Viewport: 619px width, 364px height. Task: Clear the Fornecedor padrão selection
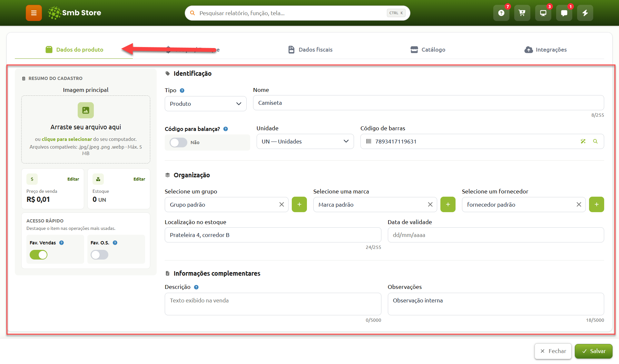pos(579,204)
